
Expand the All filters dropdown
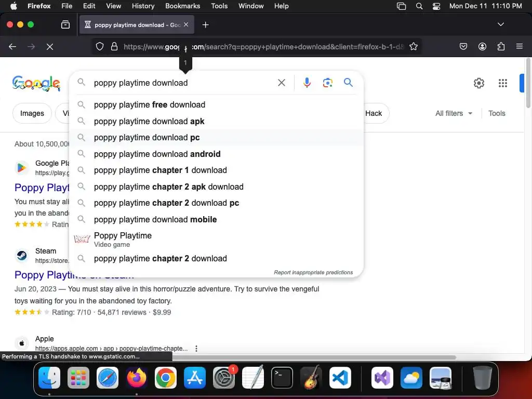coord(454,113)
